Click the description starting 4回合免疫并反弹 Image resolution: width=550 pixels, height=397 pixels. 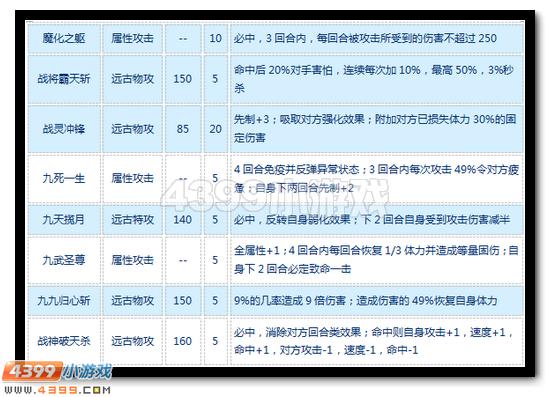[x=376, y=179]
